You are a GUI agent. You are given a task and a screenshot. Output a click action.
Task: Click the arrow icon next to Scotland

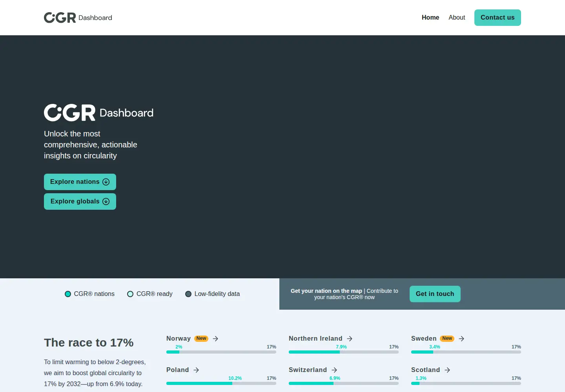click(x=447, y=370)
